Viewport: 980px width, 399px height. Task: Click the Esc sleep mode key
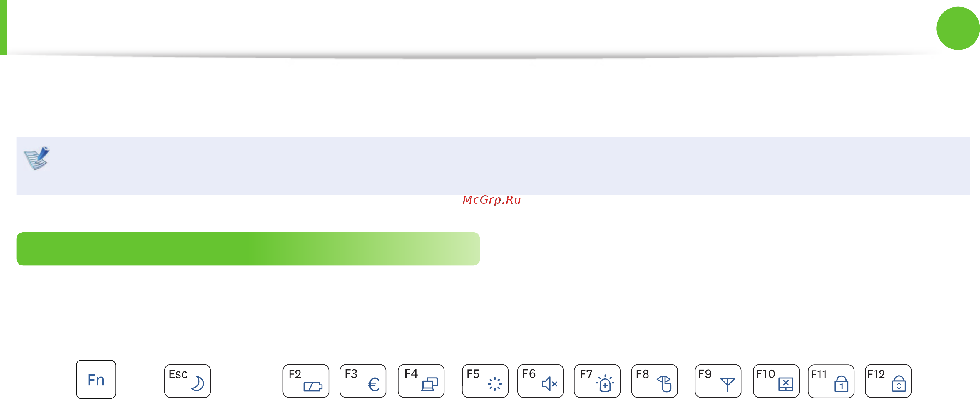(187, 381)
